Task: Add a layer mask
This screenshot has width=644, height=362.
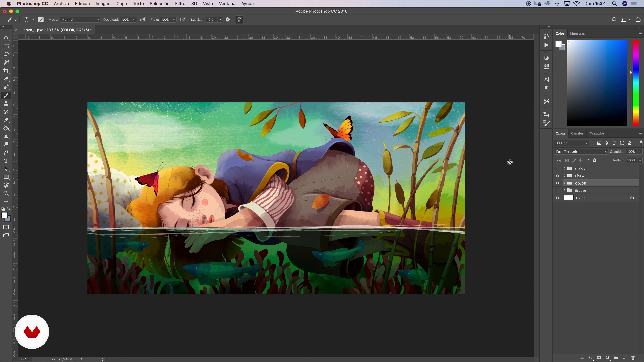Action: coord(599,358)
